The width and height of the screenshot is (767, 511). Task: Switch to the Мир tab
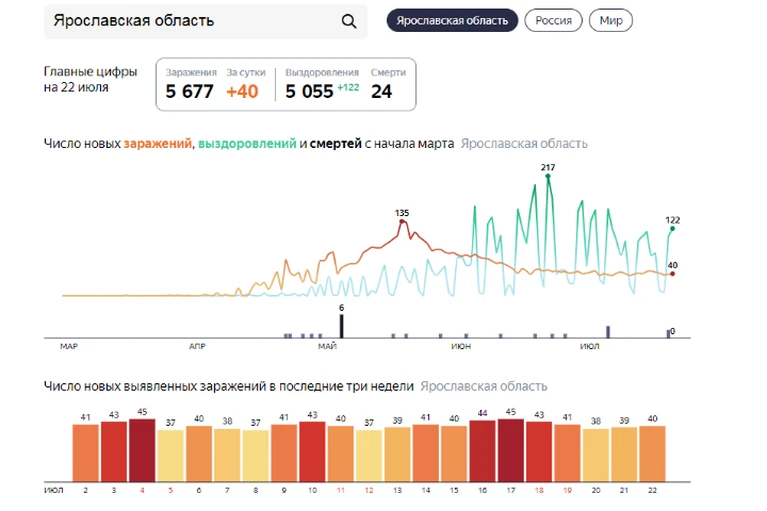pyautogui.click(x=610, y=21)
